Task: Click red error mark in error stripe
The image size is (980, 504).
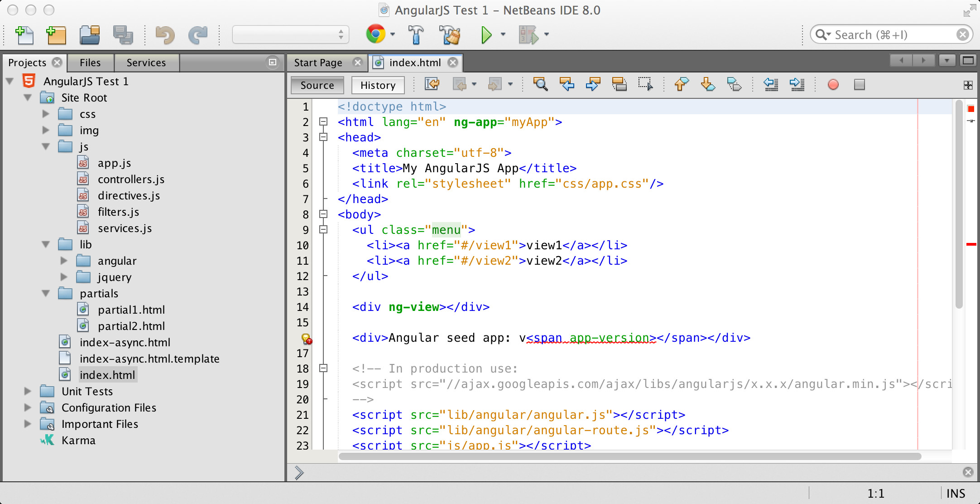Action: click(x=971, y=244)
